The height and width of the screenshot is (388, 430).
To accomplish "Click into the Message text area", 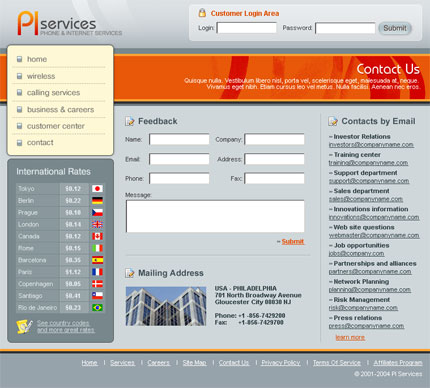I will point(215,216).
